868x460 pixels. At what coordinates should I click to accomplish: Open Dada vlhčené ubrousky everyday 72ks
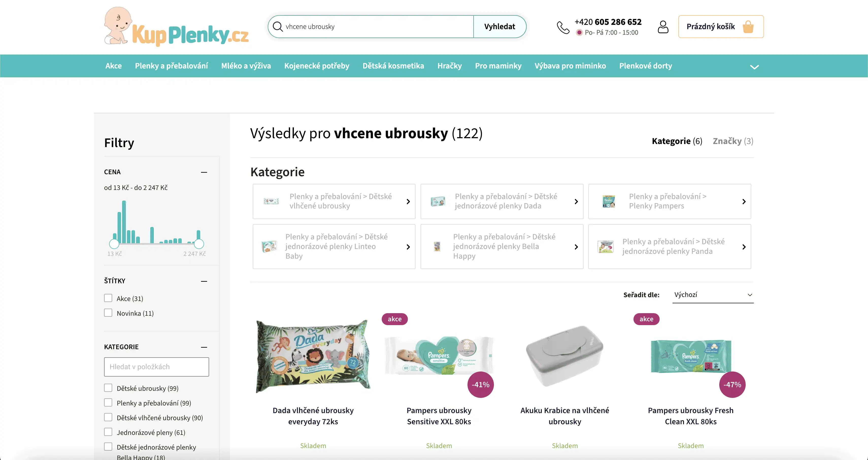tap(313, 416)
